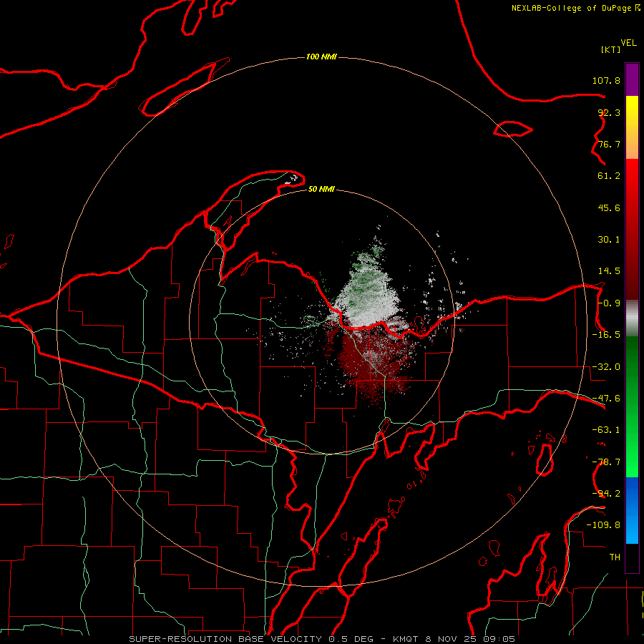Click the -109.8 legend value
Screen dimensions: 644x644
(603, 525)
